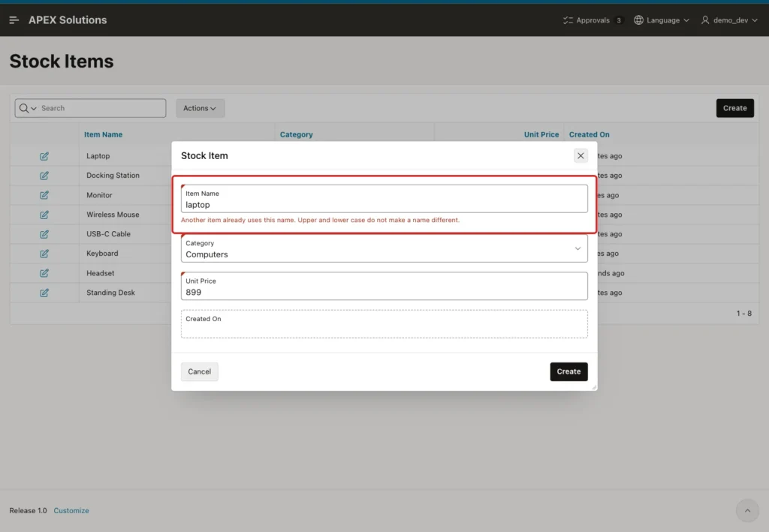Click the edit icon for Laptop row

(x=44, y=156)
